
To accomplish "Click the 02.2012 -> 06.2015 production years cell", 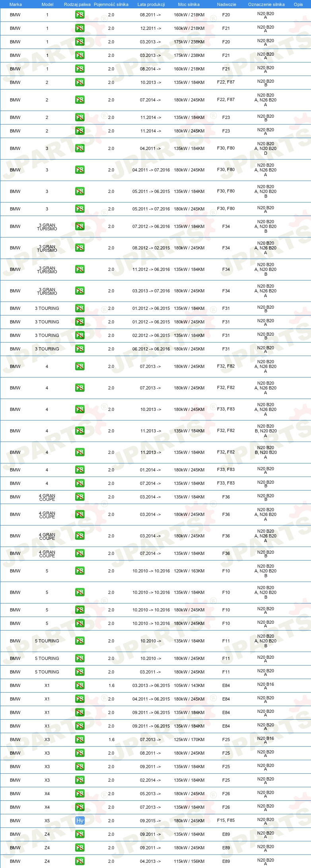I will coord(151,335).
